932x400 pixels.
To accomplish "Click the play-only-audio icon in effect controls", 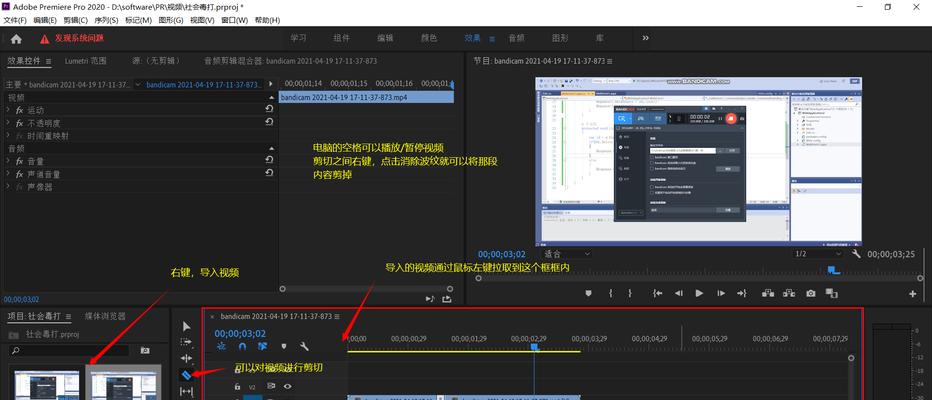I will 430,300.
